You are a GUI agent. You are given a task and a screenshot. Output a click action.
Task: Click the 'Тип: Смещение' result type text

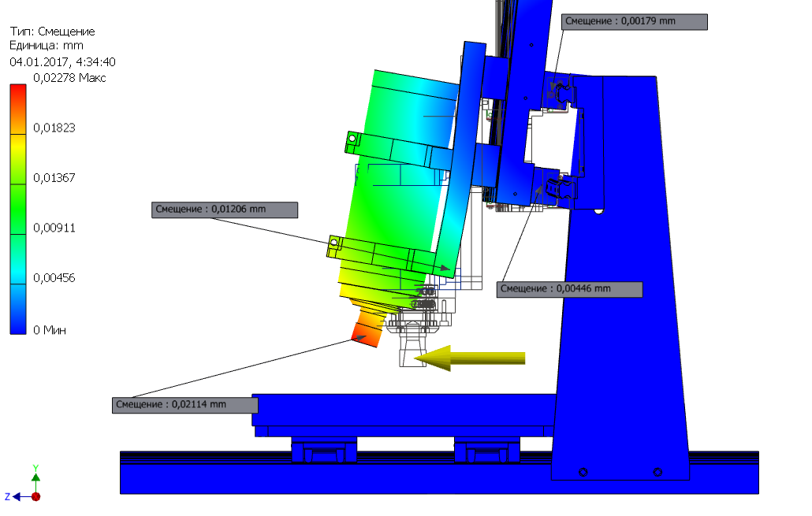point(52,32)
